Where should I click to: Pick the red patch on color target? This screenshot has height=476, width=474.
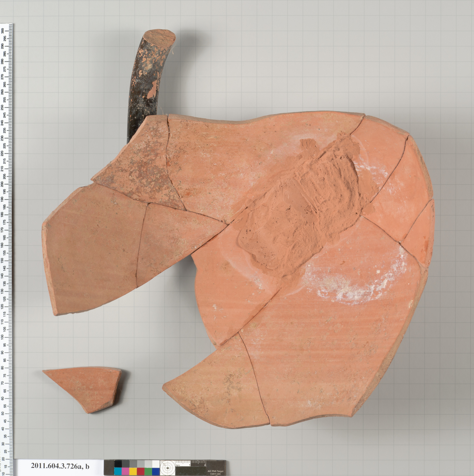(141, 471)
